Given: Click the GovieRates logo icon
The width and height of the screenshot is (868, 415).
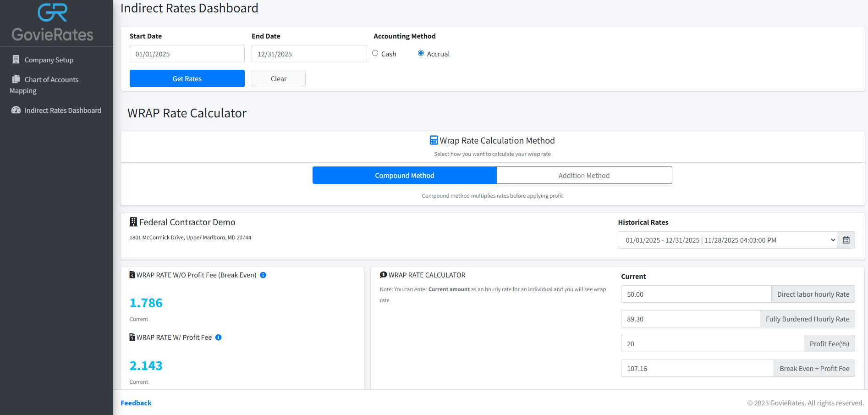Looking at the screenshot, I should [x=52, y=13].
